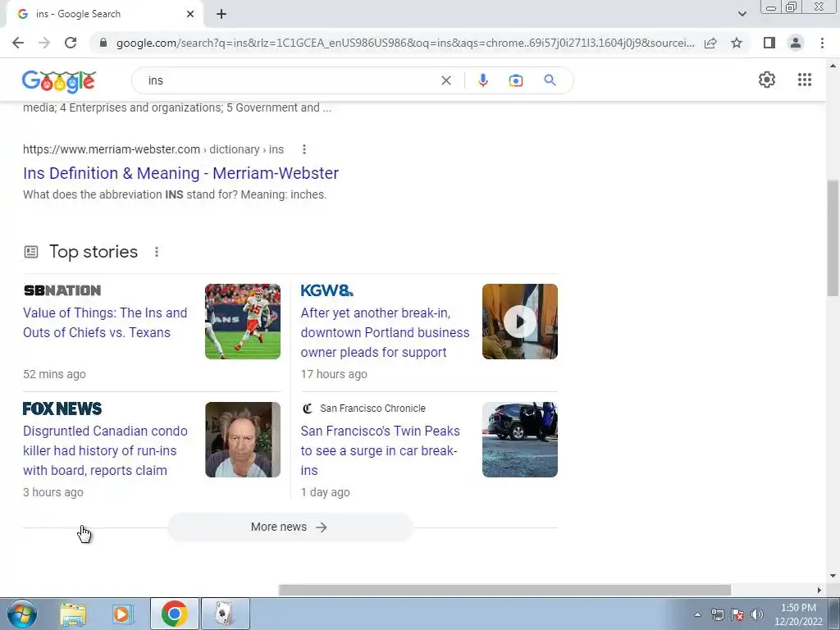Click the Google holiday logo

point(59,81)
